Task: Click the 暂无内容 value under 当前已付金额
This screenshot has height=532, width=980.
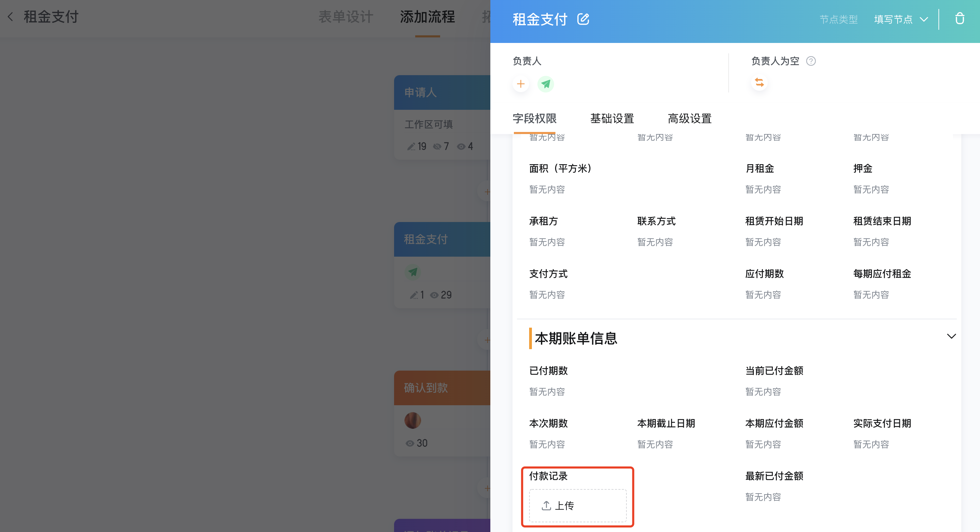Action: point(763,392)
